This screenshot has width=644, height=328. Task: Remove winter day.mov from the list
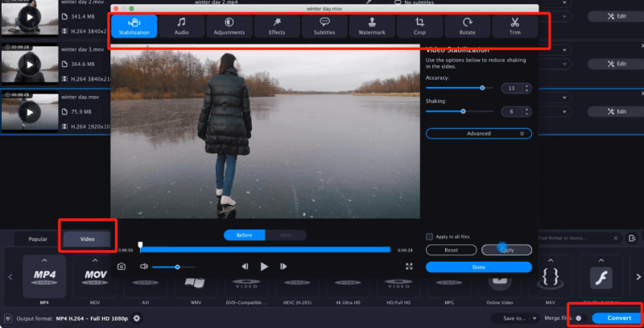click(x=642, y=93)
